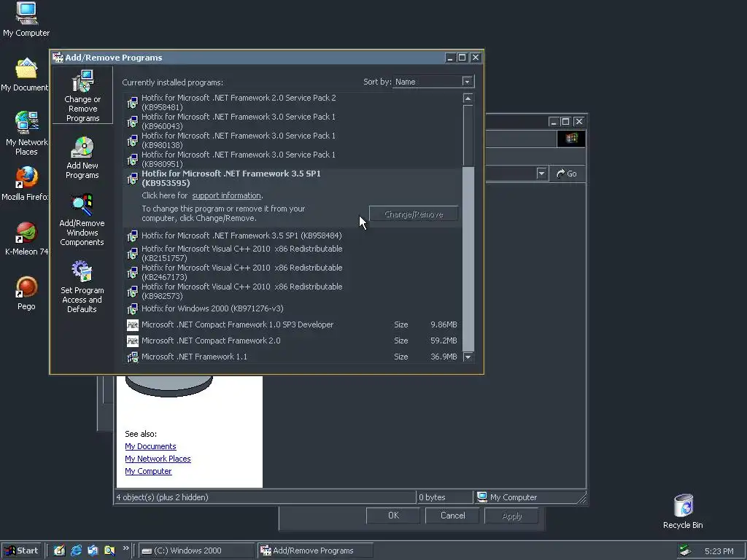Click .NET Compact Framework 2.0 icon
The width and height of the screenshot is (747, 560).
pos(133,341)
